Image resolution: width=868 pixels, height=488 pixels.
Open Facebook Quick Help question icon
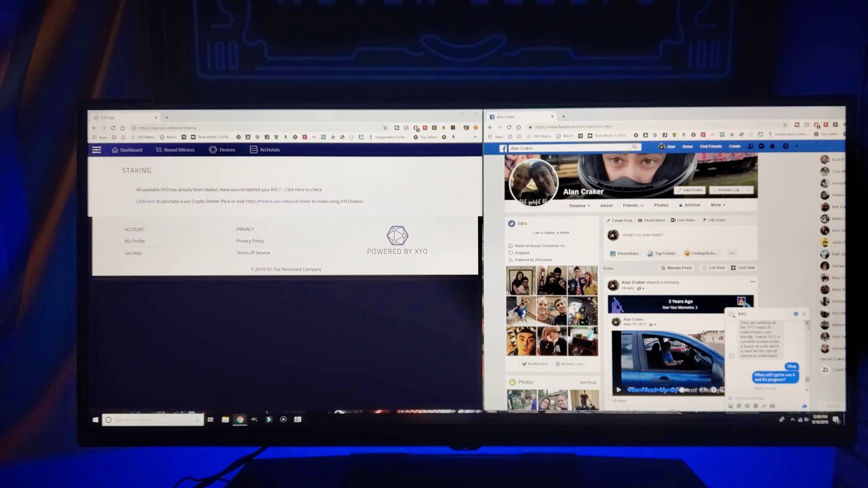[x=785, y=146]
